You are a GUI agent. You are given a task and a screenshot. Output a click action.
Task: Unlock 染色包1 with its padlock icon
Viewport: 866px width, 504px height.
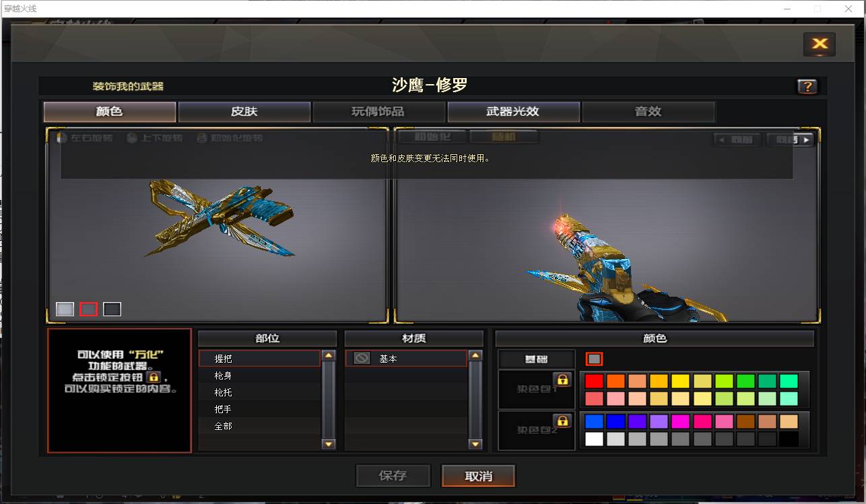(x=562, y=380)
